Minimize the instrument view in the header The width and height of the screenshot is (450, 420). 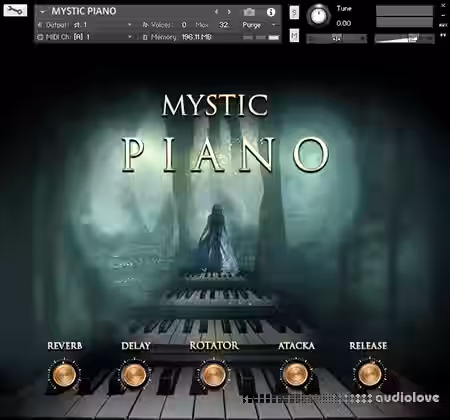(443, 15)
